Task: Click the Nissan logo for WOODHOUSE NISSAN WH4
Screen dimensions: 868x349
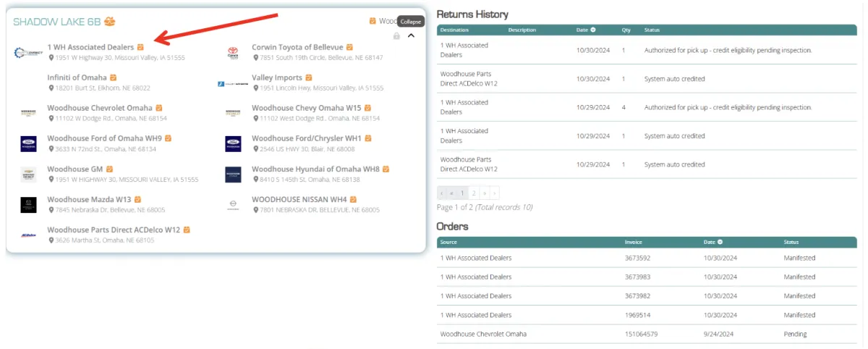Action: tap(233, 204)
